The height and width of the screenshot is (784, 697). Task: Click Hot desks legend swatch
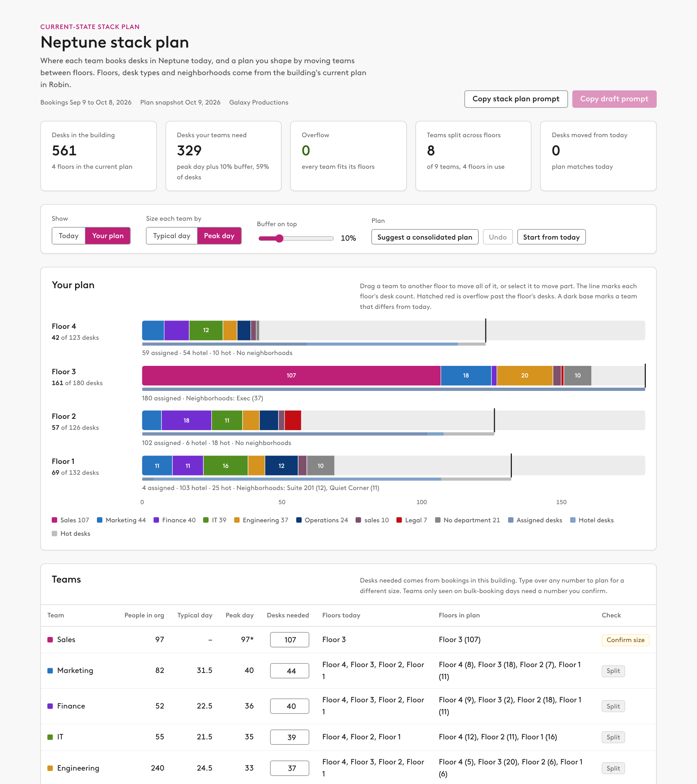(x=54, y=534)
